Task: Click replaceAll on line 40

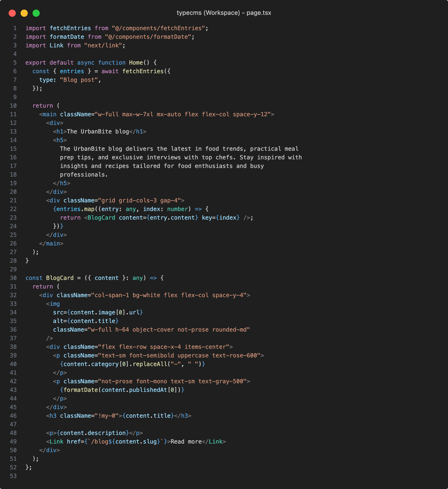Action: point(150,364)
